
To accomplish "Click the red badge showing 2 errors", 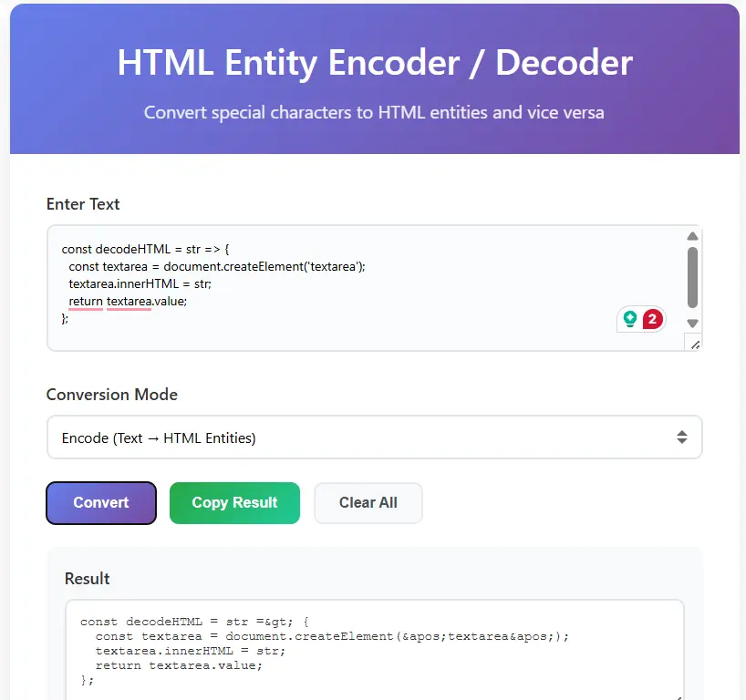I will coord(653,319).
